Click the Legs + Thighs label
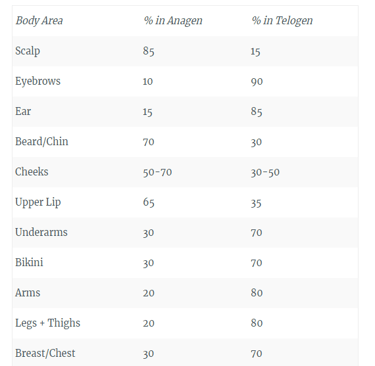This screenshot has width=375, height=366. pos(48,323)
